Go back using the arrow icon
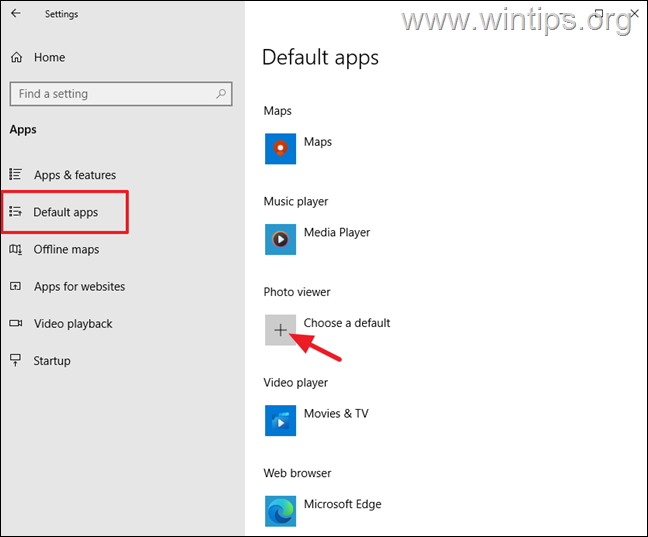The image size is (648, 537). (x=16, y=13)
